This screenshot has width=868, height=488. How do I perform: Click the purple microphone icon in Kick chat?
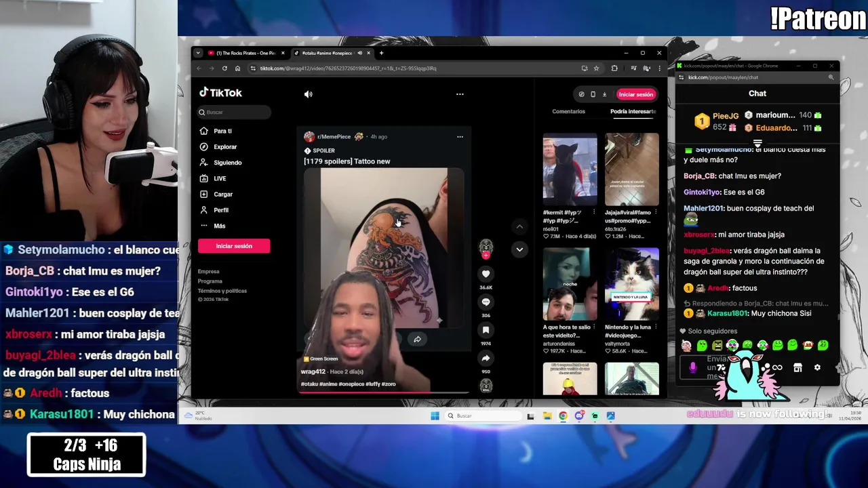point(692,367)
